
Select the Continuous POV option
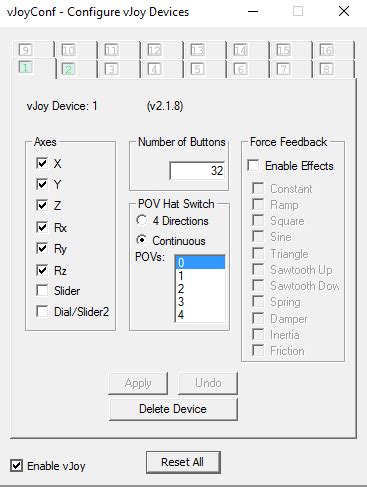142,240
